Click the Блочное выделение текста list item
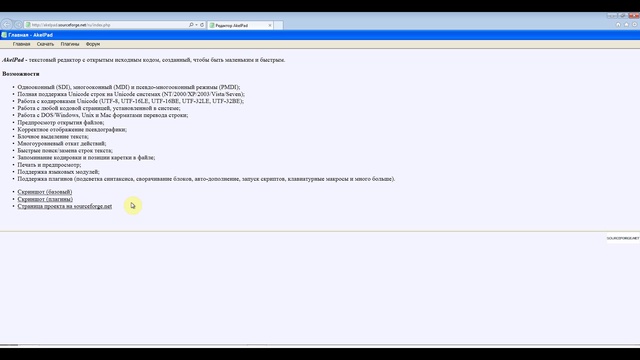Screen dimensions: 640x360 53,136
